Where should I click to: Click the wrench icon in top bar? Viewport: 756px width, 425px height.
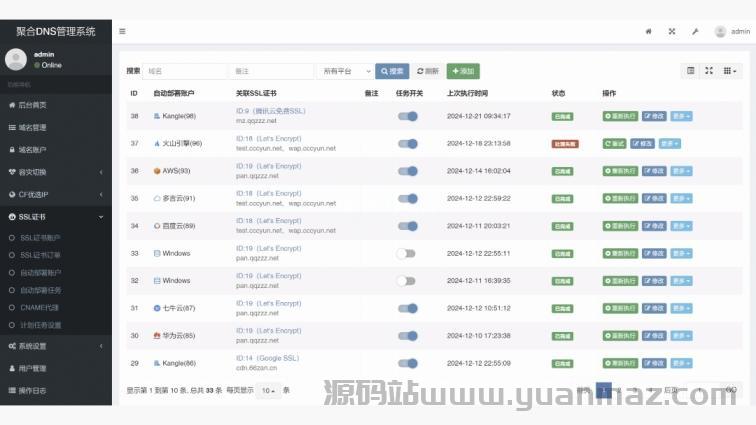tap(695, 31)
